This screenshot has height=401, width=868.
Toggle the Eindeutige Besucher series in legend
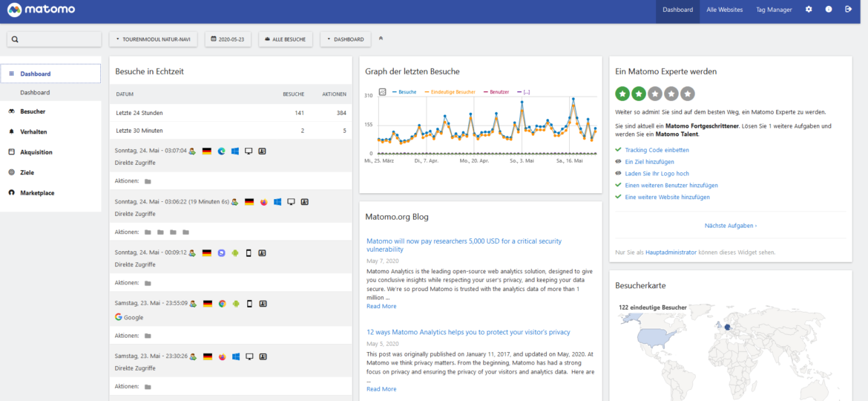450,92
